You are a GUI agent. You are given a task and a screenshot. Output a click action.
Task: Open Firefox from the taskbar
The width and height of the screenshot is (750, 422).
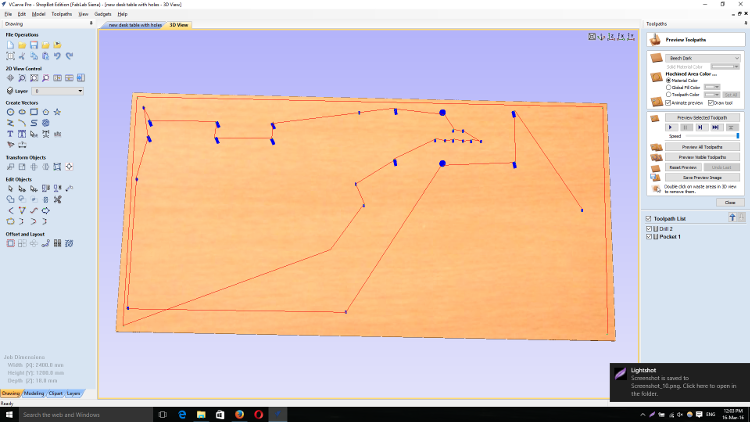[x=239, y=414]
